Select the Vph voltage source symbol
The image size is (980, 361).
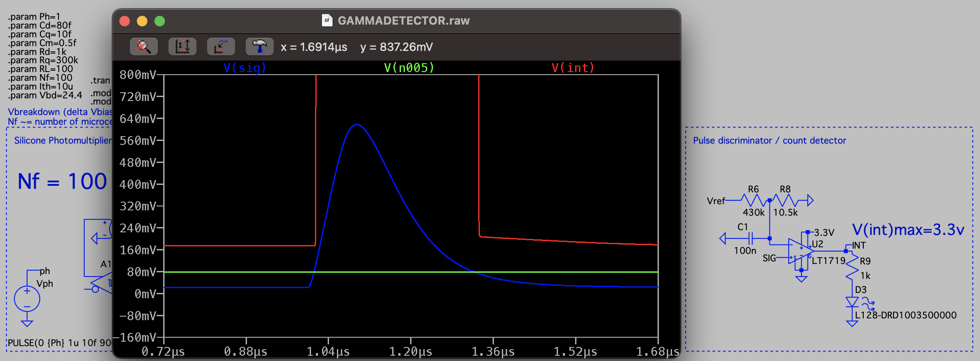pyautogui.click(x=27, y=299)
